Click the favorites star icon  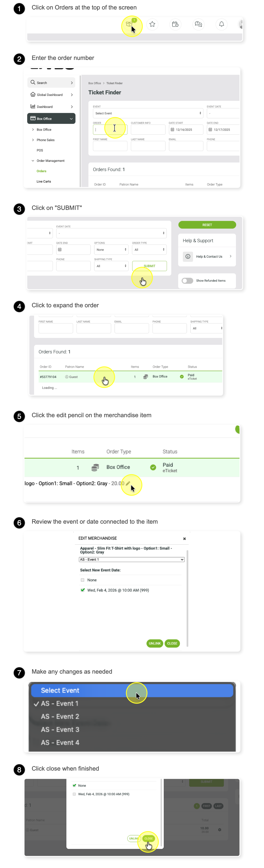point(152,24)
